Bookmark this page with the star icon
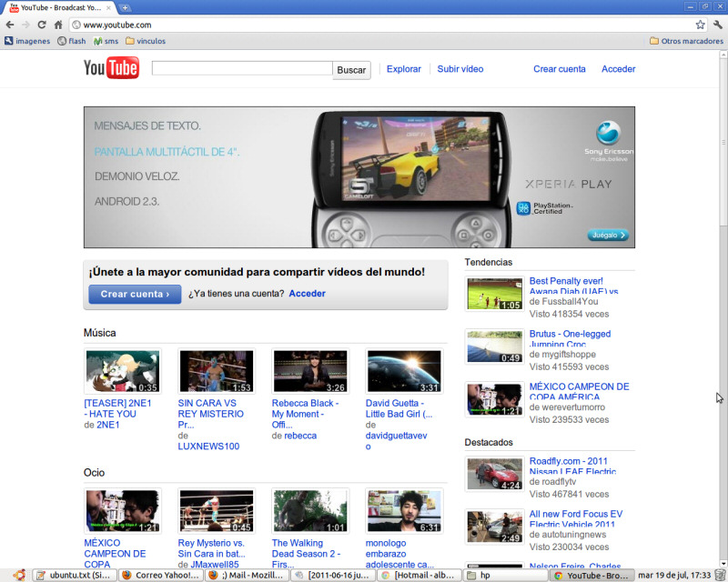Screen dimensions: 728x582 (700, 25)
